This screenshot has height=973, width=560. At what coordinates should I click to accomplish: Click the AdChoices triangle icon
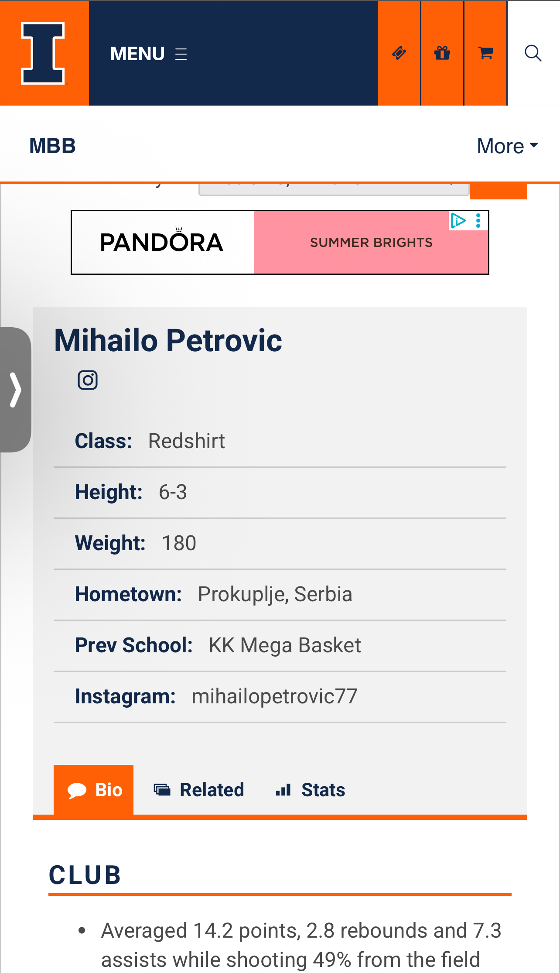458,220
